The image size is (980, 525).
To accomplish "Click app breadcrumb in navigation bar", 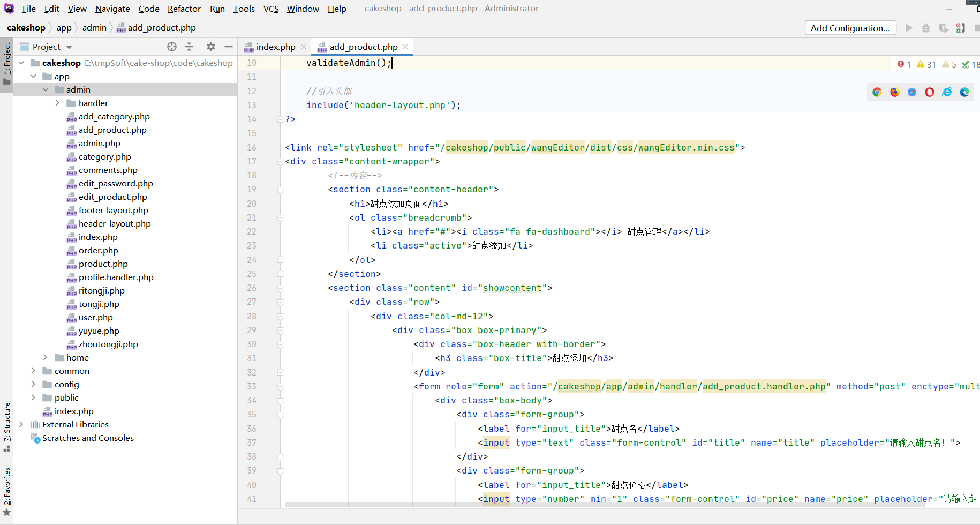I will (x=64, y=27).
